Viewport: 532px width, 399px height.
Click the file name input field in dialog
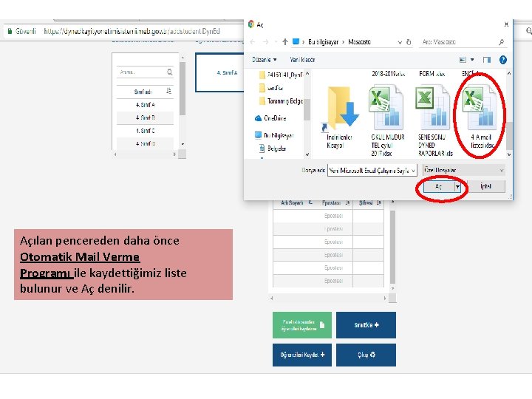click(369, 171)
